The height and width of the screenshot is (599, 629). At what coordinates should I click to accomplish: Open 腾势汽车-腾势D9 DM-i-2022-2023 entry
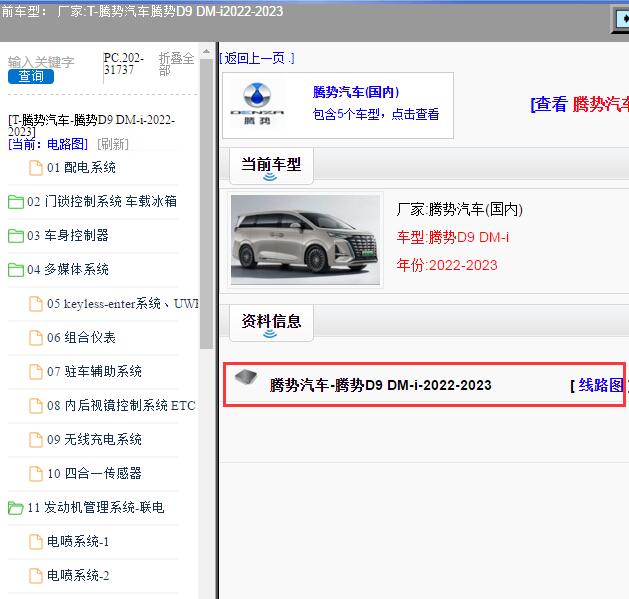(380, 386)
